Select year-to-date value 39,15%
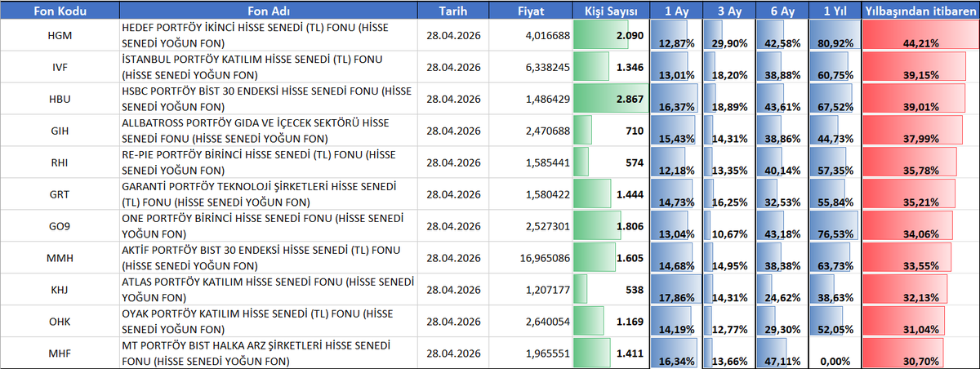Screen dimensions: 980x369 coord(920,67)
